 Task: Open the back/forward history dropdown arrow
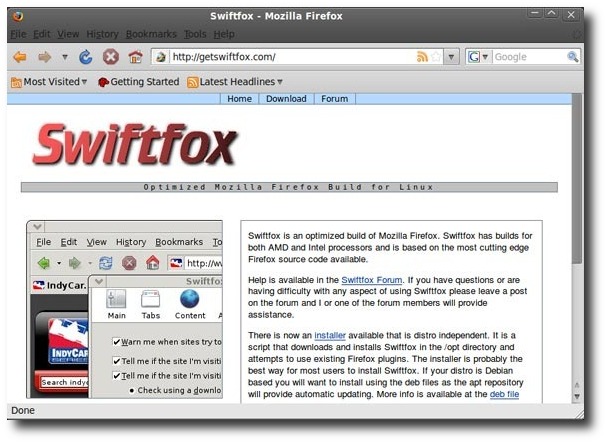(65, 57)
